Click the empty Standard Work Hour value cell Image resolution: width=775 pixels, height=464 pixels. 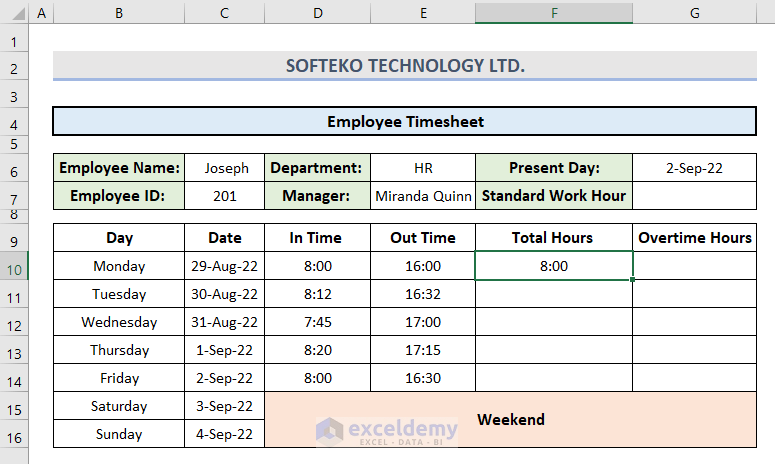pos(694,196)
